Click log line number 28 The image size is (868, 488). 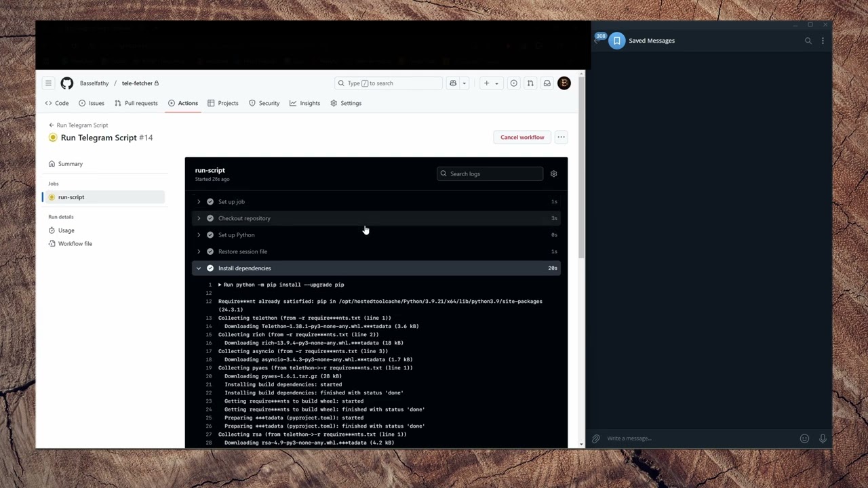[209, 443]
